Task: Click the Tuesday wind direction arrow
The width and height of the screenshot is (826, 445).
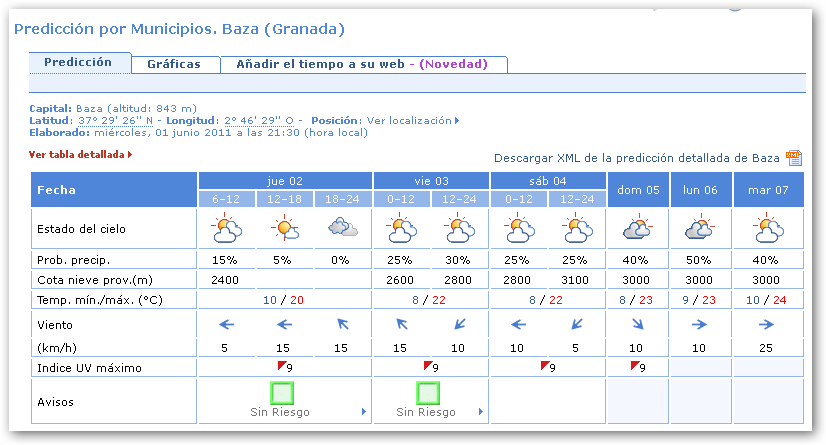Action: pyautogui.click(x=768, y=324)
